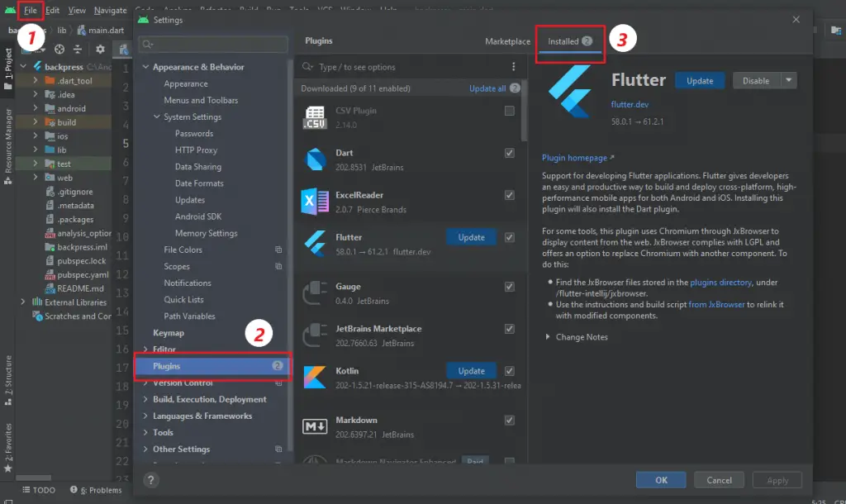Click the ExcelReader plugin icon
Viewport: 846px width, 504px height.
tap(315, 202)
